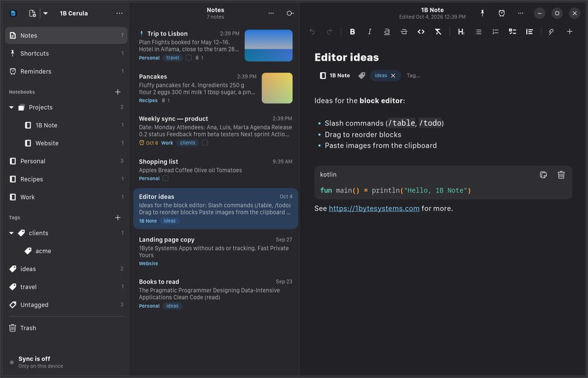Open the Notes list options menu
Screen dimensions: 588x378
(271, 13)
